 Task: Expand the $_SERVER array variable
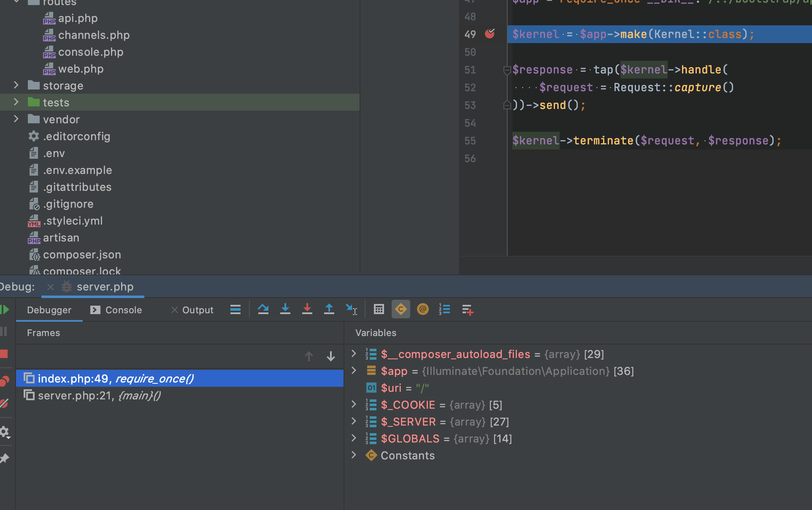pyautogui.click(x=354, y=421)
